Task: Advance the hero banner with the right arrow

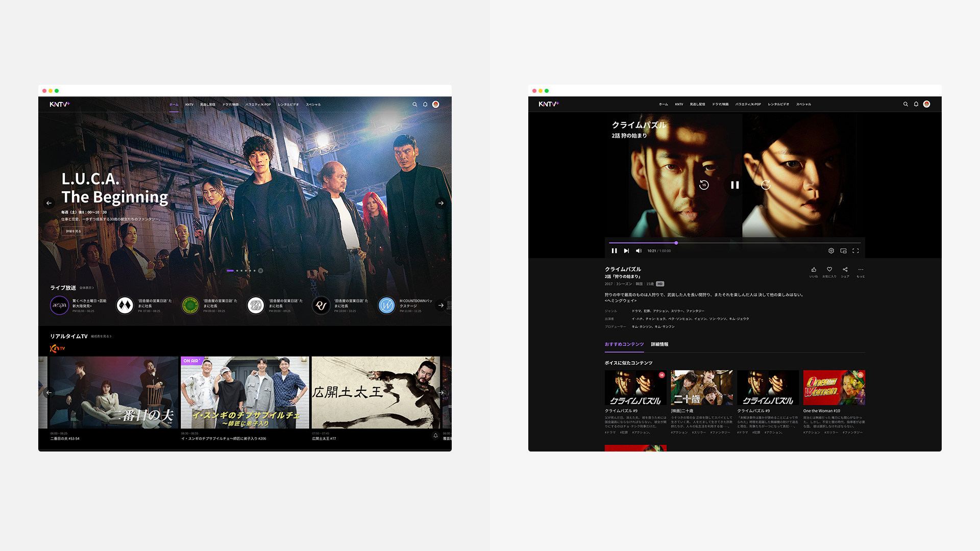Action: coord(441,203)
